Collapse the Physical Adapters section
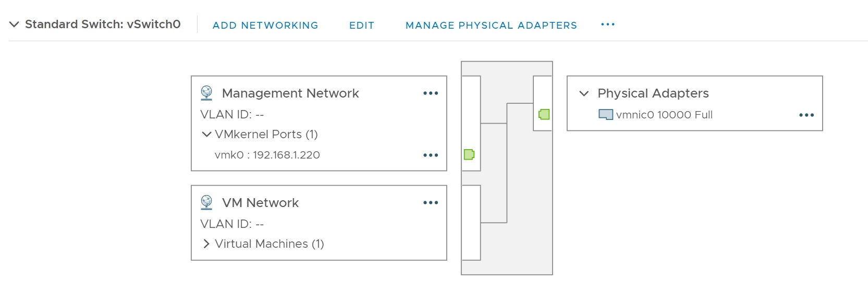The width and height of the screenshot is (868, 291). point(584,93)
